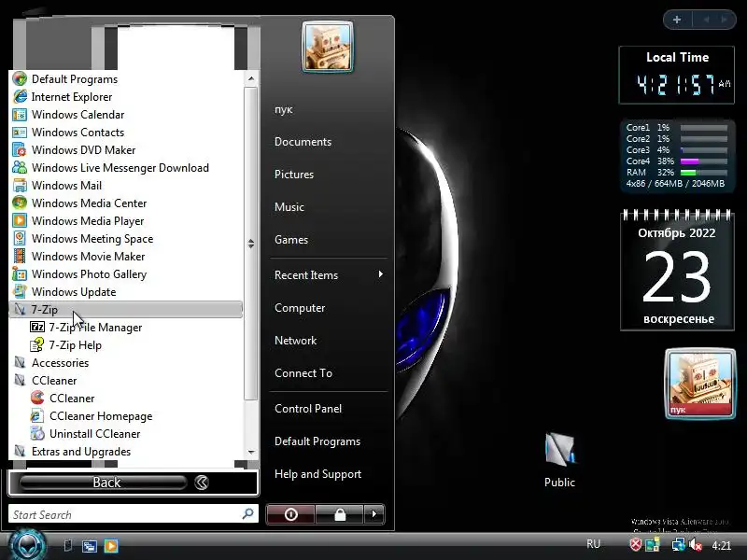Image resolution: width=747 pixels, height=560 pixels.
Task: Launch Windows Movie Maker icon
Action: 20,256
